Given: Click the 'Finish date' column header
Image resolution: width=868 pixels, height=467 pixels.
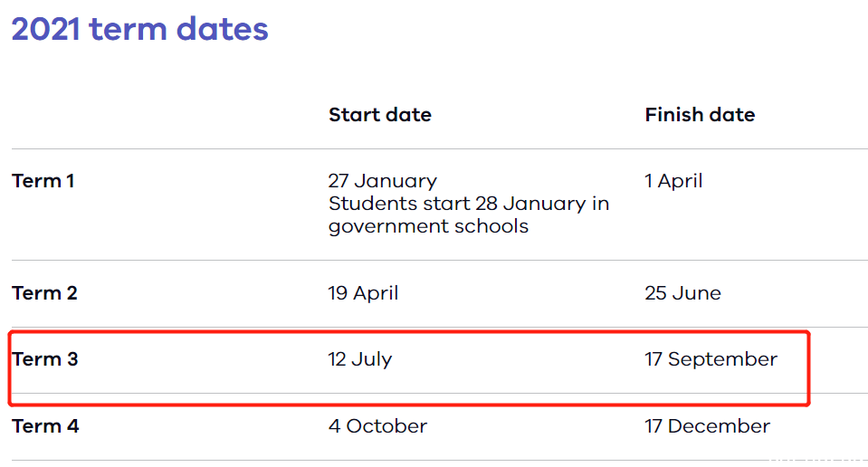Looking at the screenshot, I should click(699, 115).
